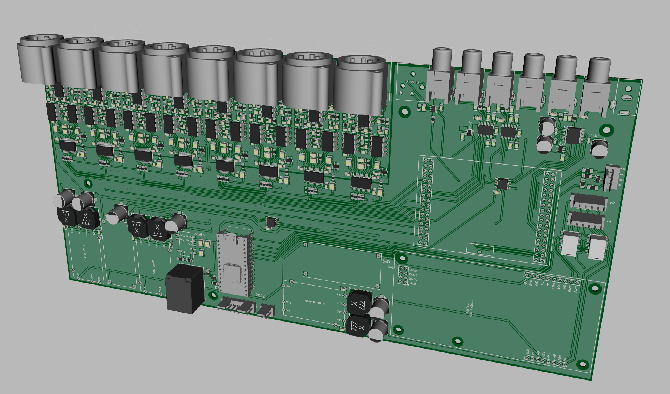Screen dimensions: 670x394
Task: Select the black cube connector on the board's bottom edge
Action: click(x=185, y=288)
